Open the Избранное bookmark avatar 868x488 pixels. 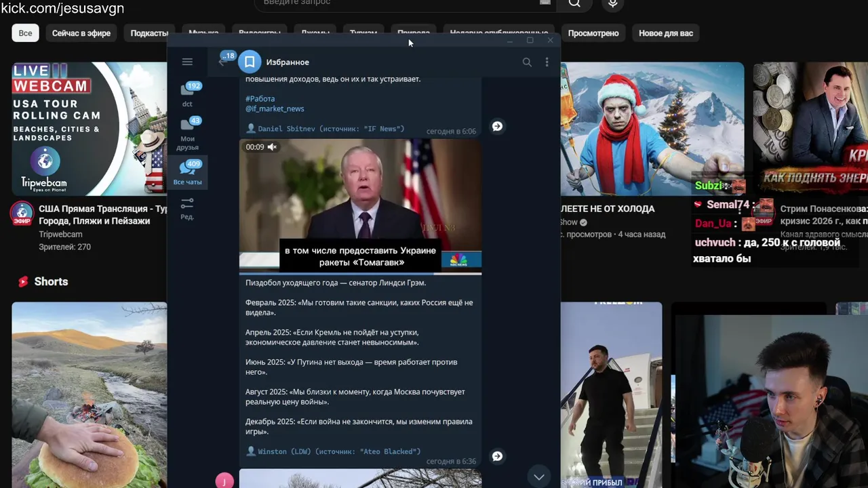click(250, 62)
